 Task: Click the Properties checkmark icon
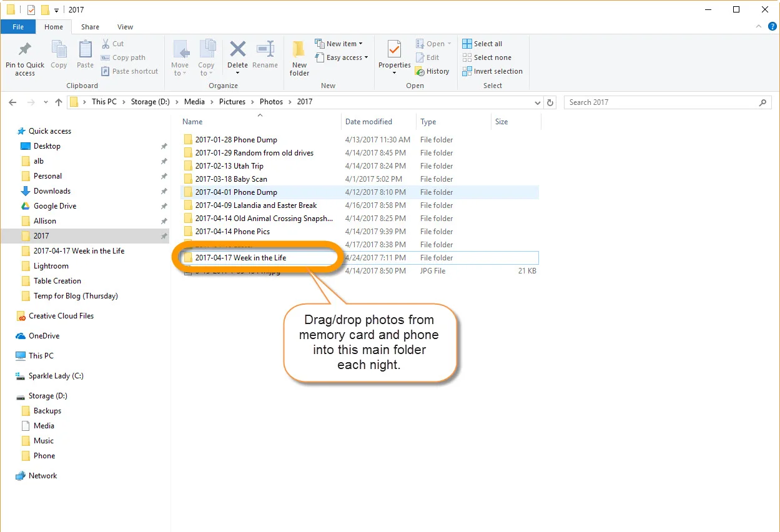[394, 49]
